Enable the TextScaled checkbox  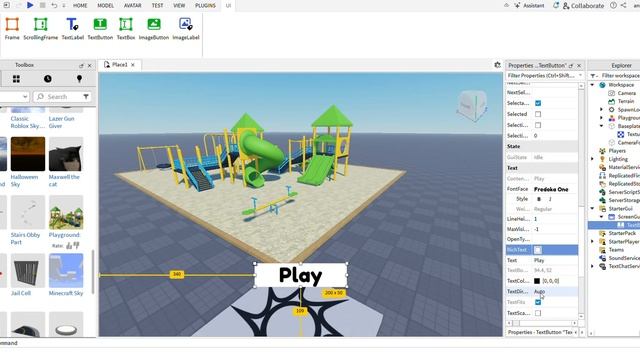(x=538, y=313)
